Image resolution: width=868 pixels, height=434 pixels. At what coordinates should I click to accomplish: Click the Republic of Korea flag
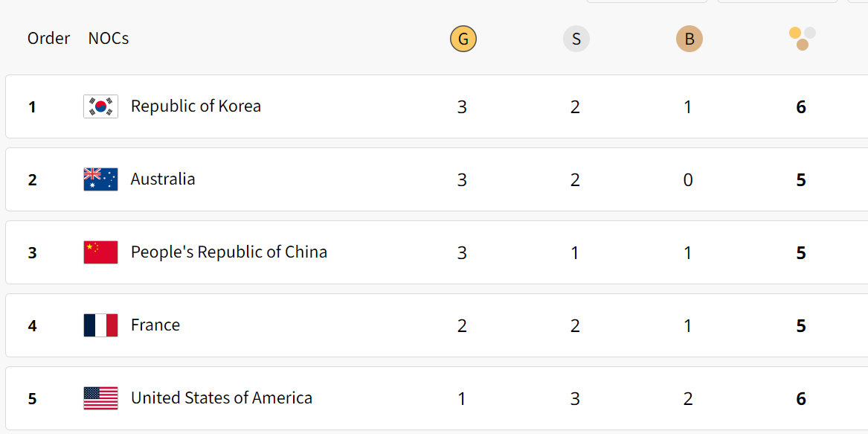pyautogui.click(x=100, y=106)
